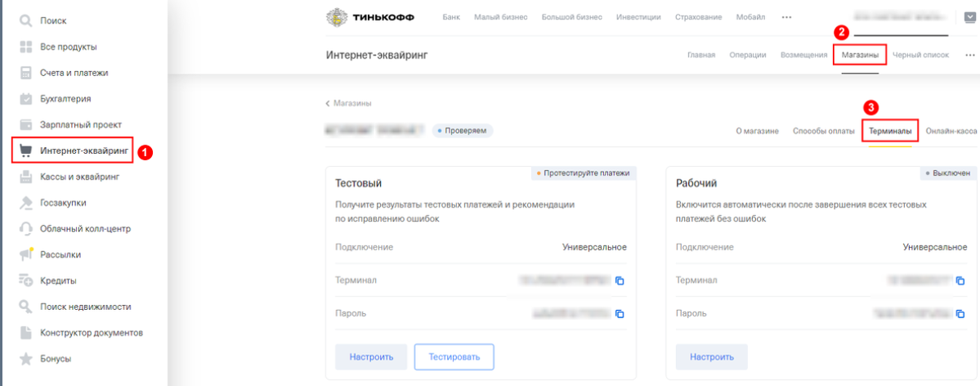980x386 pixels.
Task: Click Настроить in the Рабочий card
Action: click(x=711, y=357)
